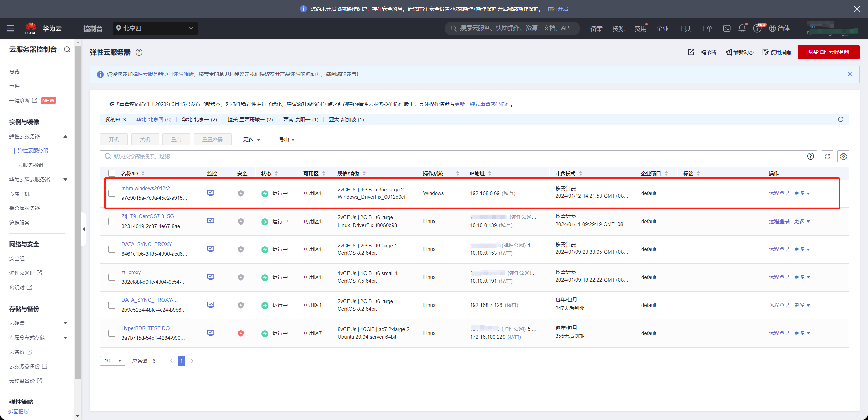Image resolution: width=868 pixels, height=420 pixels.
Task: Tick checkbox for 10.10.0.153 server
Action: point(112,249)
